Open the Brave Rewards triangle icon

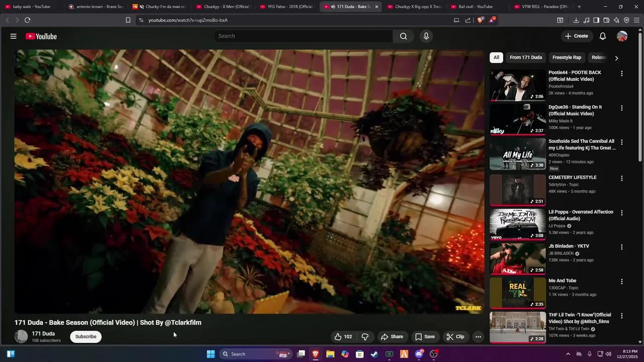pyautogui.click(x=490, y=20)
